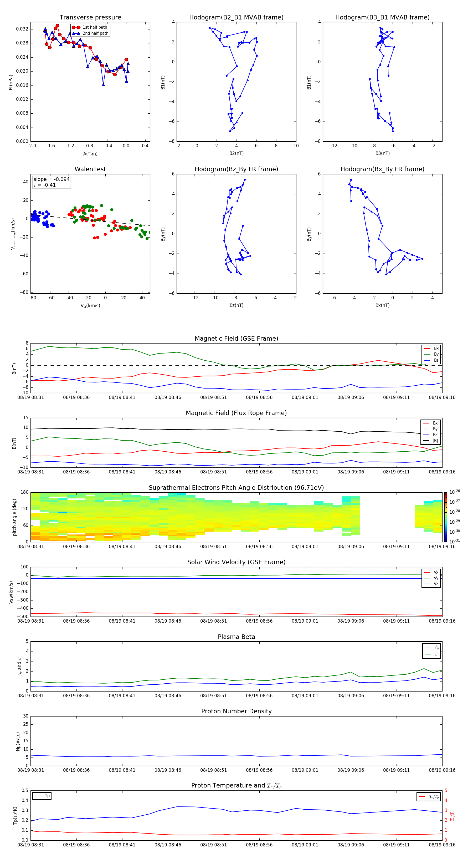Viewport: 473px width, 868px height.
Task: Select 'β' in Plasma Beta legend
Action: pos(431,654)
